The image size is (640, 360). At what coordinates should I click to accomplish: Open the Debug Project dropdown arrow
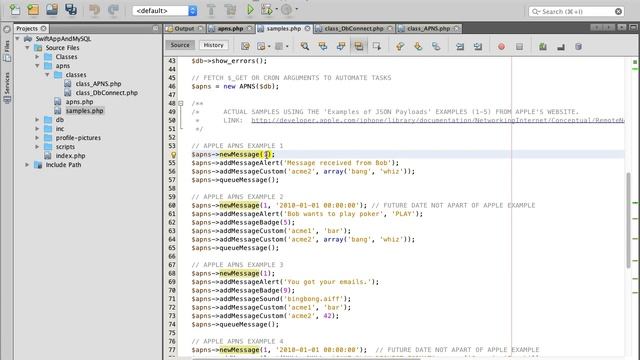click(x=276, y=9)
